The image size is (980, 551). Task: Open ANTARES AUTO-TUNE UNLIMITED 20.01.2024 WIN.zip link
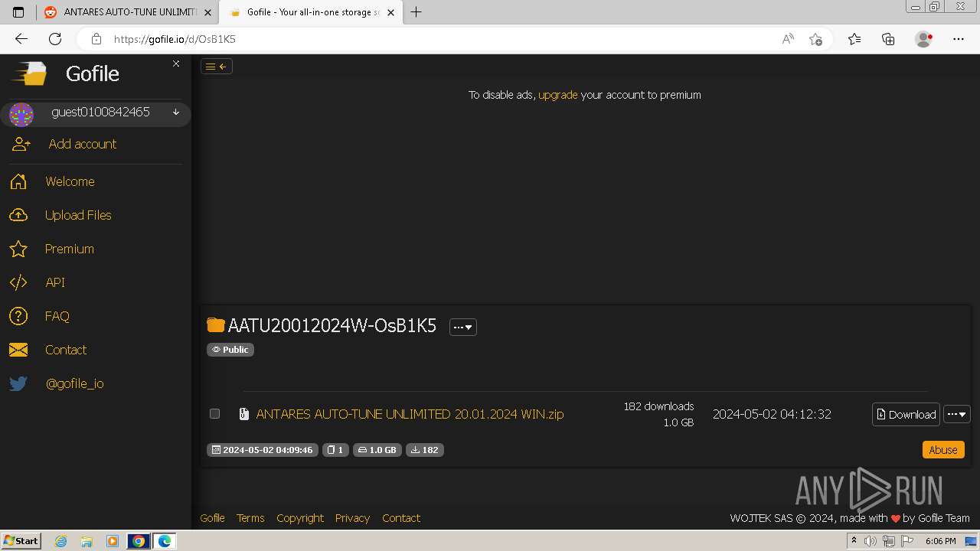410,414
